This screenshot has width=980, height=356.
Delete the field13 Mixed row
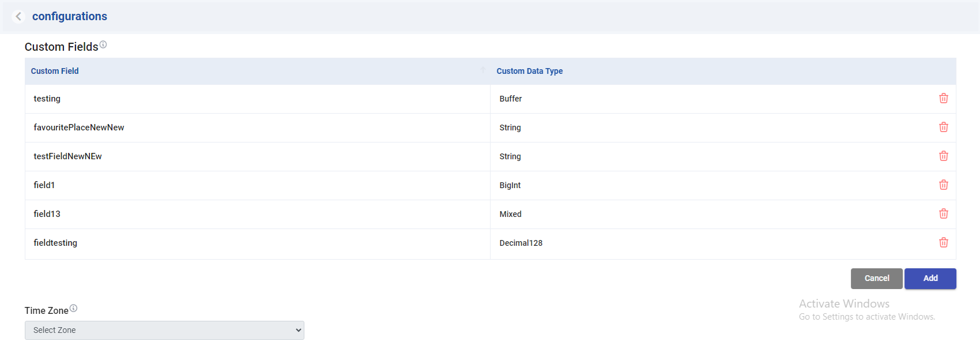click(x=943, y=214)
